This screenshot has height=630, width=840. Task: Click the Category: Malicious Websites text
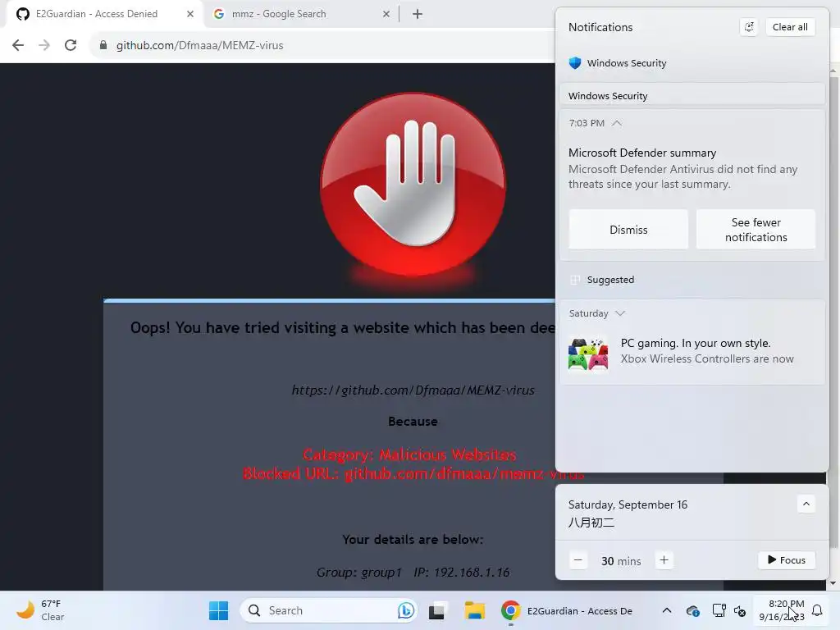pyautogui.click(x=409, y=454)
